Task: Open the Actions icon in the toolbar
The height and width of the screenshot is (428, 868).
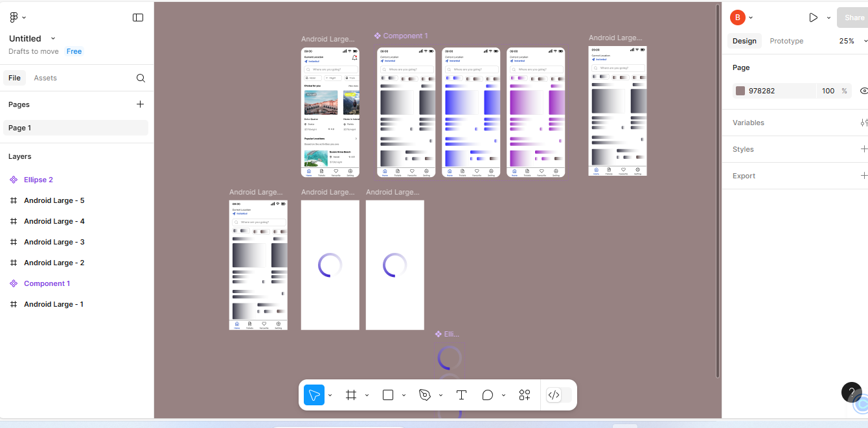Action: (525, 395)
